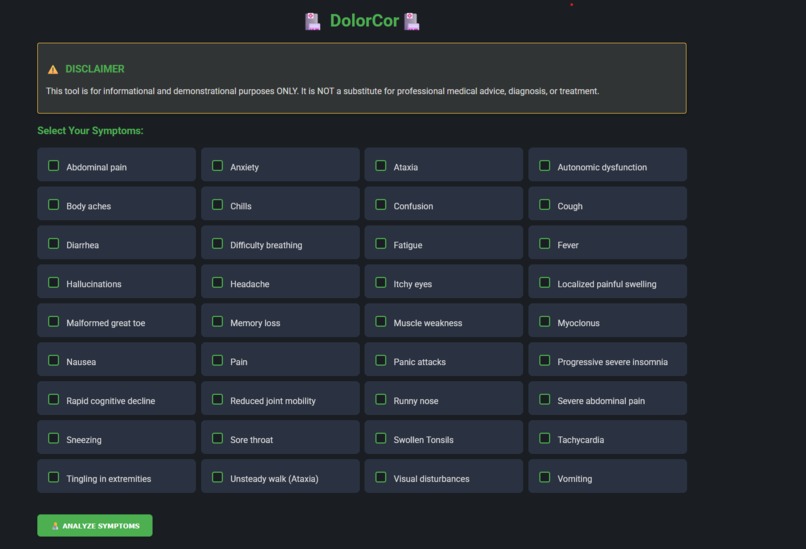
Task: Check the Reduced joint mobility checkbox
Action: coord(217,399)
